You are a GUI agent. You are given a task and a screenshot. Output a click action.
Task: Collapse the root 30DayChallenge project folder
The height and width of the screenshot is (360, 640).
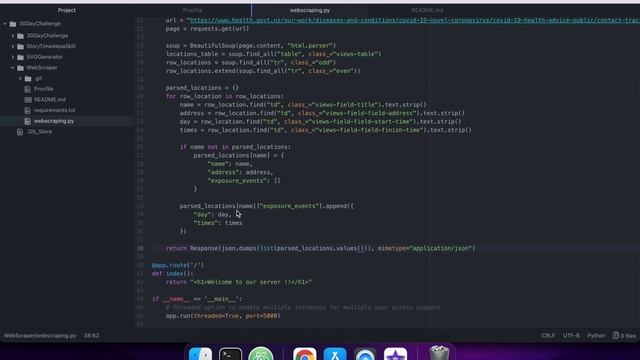(5, 24)
